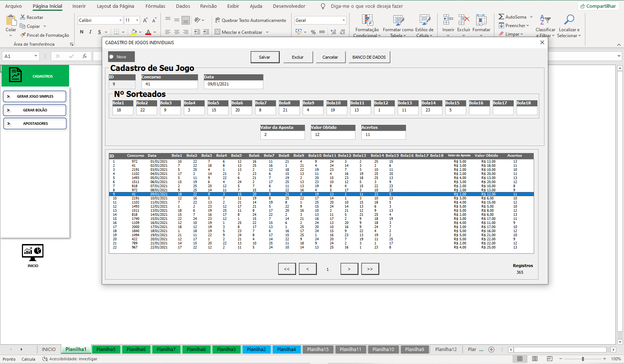
Task: Open Mesclar e Centralizar dropdown arrow
Action: tap(267, 32)
